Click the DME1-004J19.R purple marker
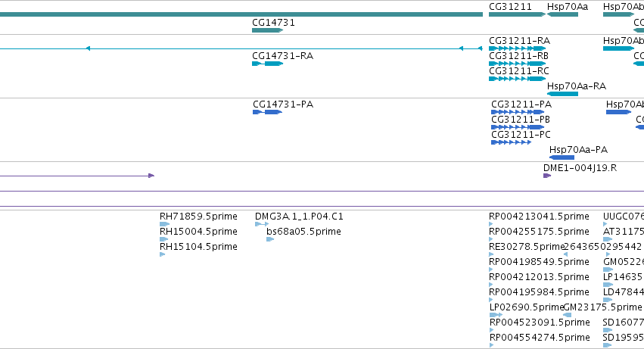Viewport: 644px width, 349px height. click(547, 176)
